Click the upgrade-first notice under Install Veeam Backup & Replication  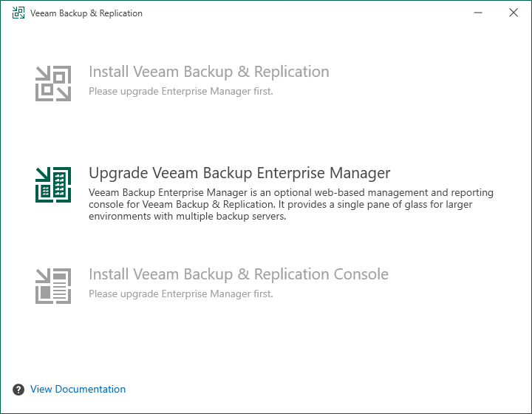coord(181,91)
